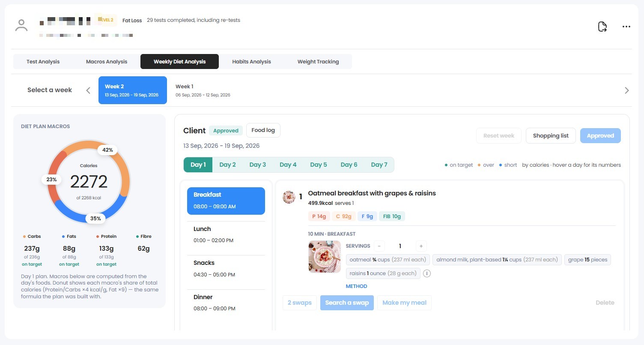Click the 2 swaps button
Viewport: 644px width, 345px height.
click(300, 303)
